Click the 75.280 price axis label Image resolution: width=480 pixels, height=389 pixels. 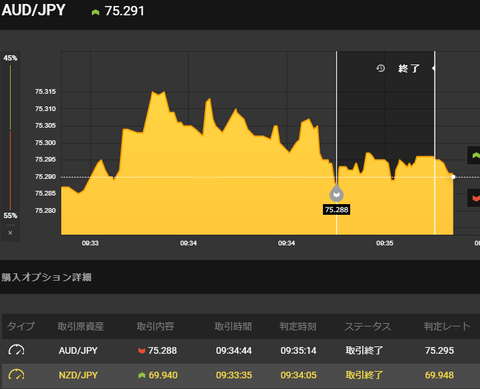pyautogui.click(x=46, y=211)
